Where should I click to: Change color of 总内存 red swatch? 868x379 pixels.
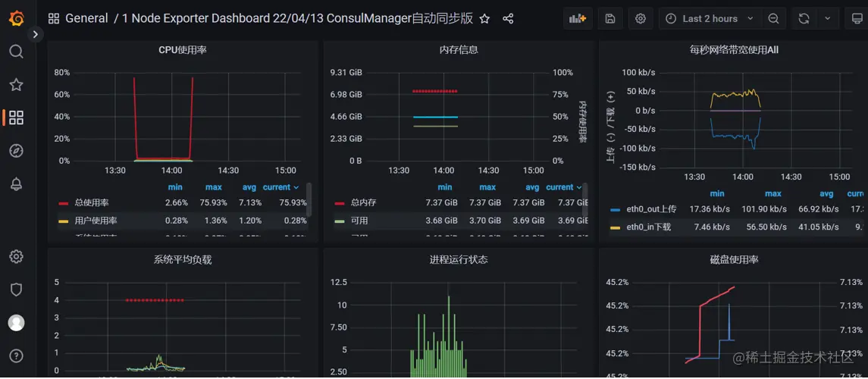[340, 203]
